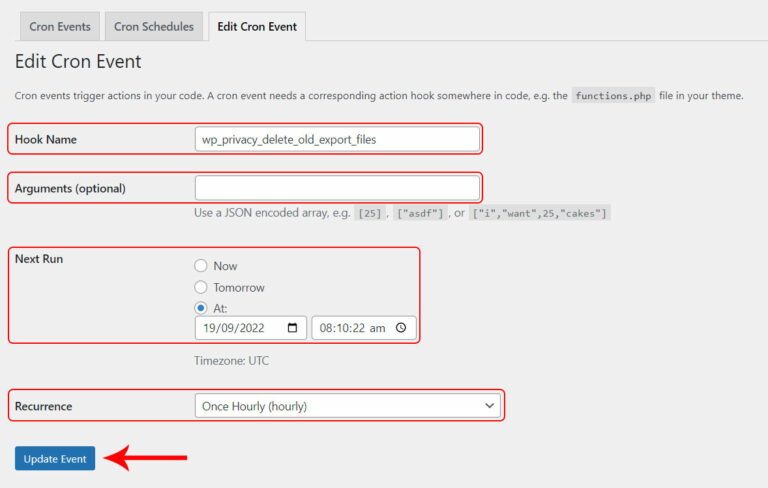This screenshot has width=768, height=488.
Task: Click the functions.php code snippet
Action: click(613, 96)
